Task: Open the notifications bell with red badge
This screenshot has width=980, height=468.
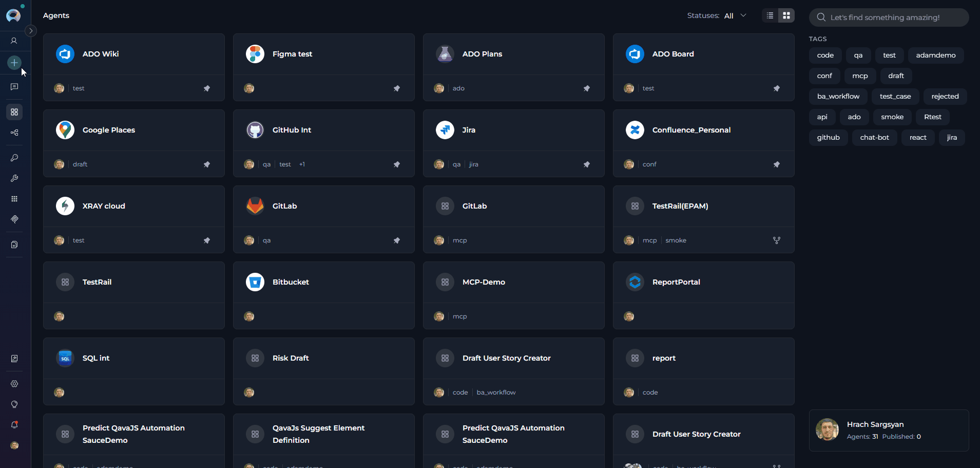Action: coord(14,425)
